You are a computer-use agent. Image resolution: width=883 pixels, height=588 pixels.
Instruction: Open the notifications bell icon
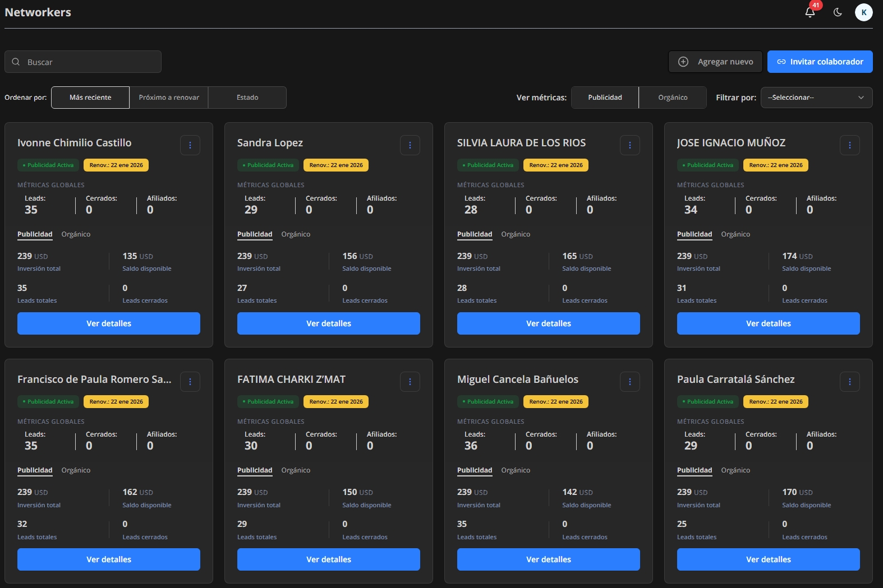[x=810, y=12]
